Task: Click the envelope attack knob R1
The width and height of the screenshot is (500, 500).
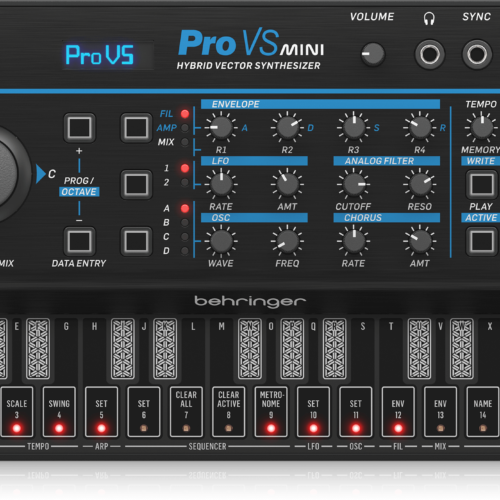Action: click(221, 127)
